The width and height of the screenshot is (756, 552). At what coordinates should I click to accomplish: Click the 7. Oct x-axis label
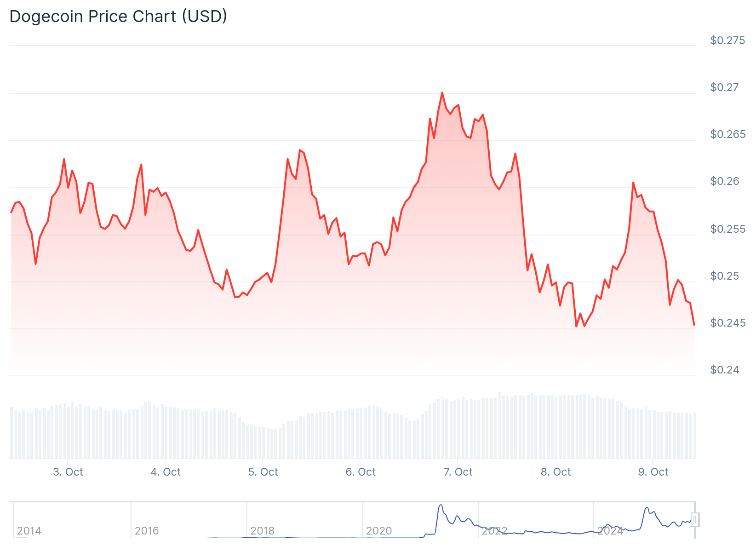(458, 472)
